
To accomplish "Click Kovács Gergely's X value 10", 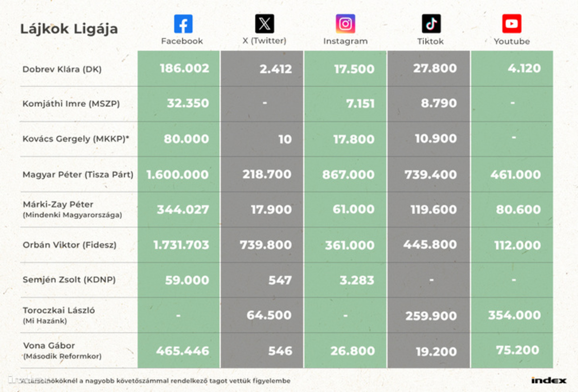I will pos(285,139).
